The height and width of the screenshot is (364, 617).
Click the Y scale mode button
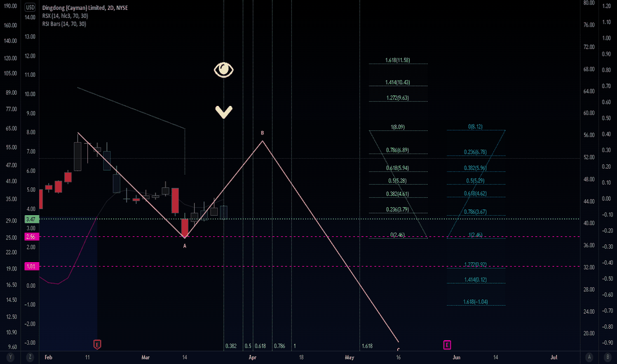(10, 357)
